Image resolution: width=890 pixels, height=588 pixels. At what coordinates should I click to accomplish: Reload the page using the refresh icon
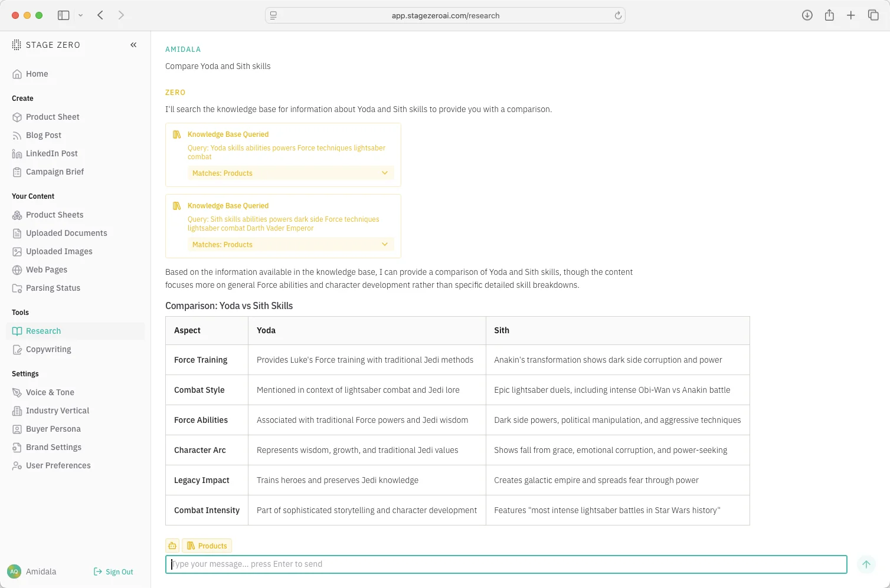point(618,15)
